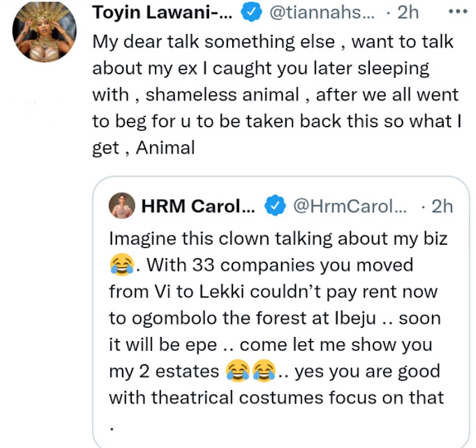
Task: Click the word 'Animal' ending Toyin's tweet
Action: [165, 148]
